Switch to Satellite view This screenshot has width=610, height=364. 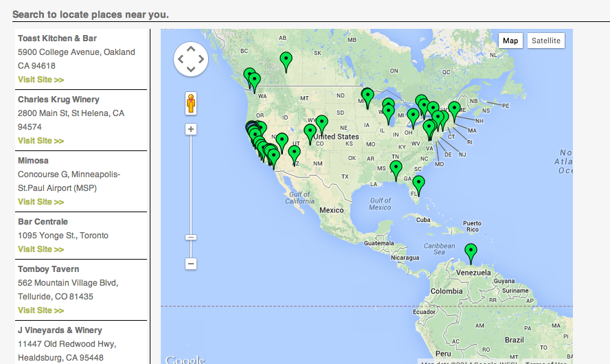click(x=546, y=41)
